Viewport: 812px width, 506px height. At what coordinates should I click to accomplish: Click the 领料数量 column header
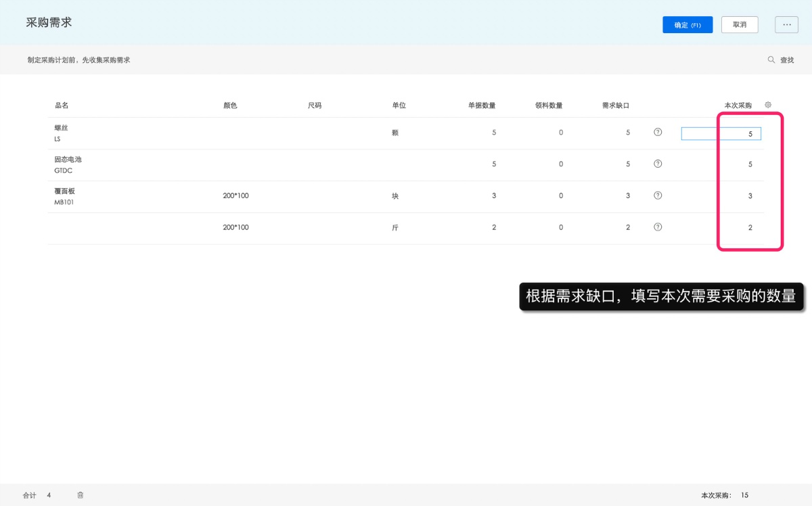549,106
